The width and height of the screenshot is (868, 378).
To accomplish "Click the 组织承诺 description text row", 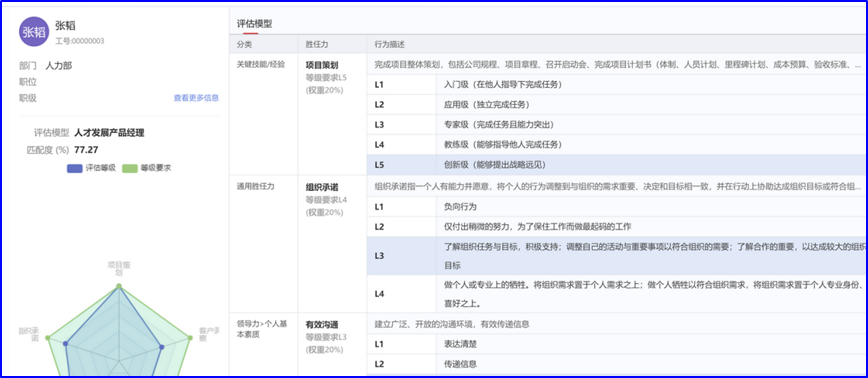I will pyautogui.click(x=617, y=187).
